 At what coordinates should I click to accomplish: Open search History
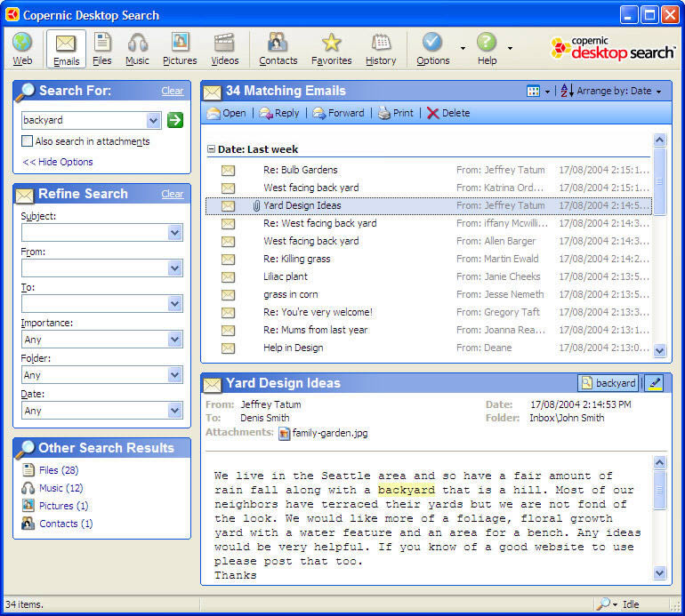click(x=381, y=49)
